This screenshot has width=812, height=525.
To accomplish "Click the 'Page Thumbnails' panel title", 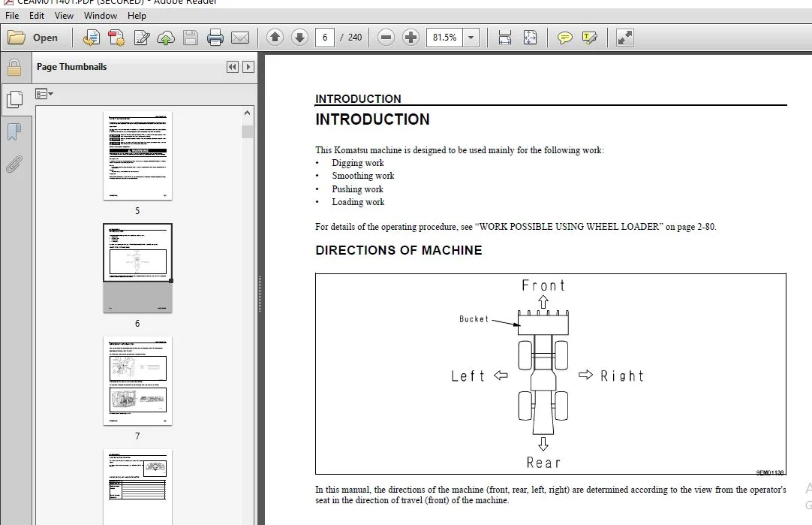I will [71, 67].
